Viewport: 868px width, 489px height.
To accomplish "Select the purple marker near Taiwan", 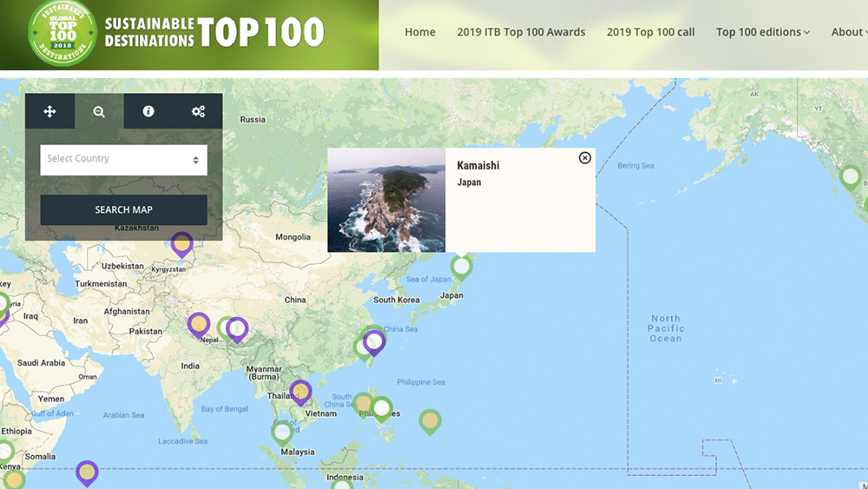I will [x=374, y=341].
